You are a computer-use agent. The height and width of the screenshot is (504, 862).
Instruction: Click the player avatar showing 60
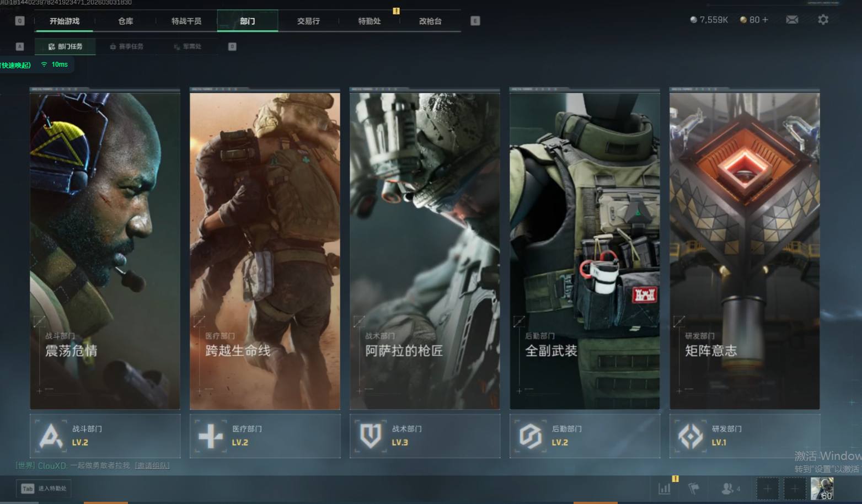click(822, 489)
